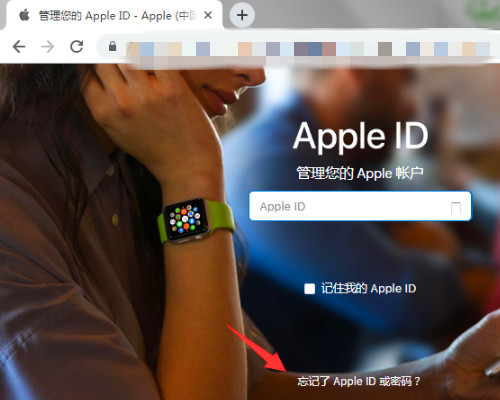The width and height of the screenshot is (500, 400).
Task: Close the 管理您的 Apple ID tab
Action: pyautogui.click(x=208, y=15)
